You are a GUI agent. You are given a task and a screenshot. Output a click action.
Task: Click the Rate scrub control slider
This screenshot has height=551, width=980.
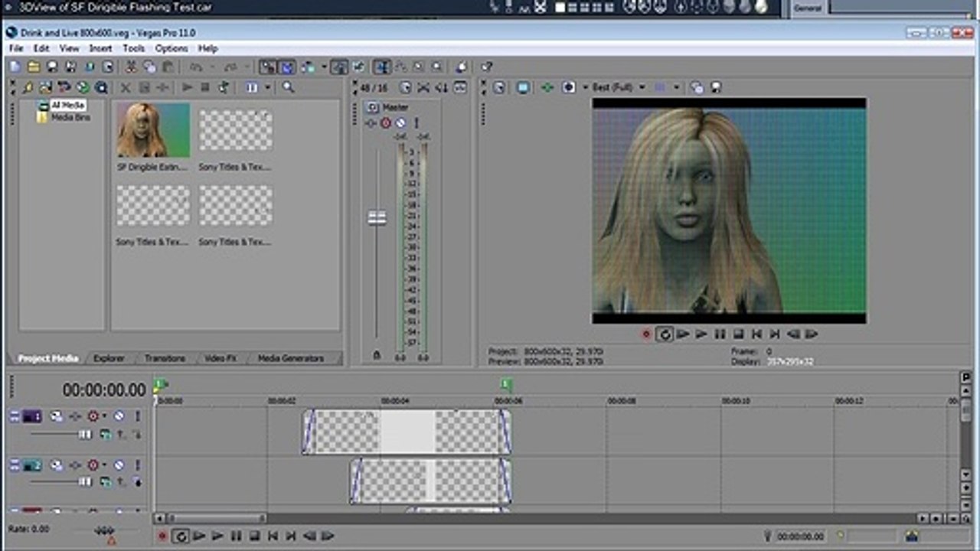[104, 530]
